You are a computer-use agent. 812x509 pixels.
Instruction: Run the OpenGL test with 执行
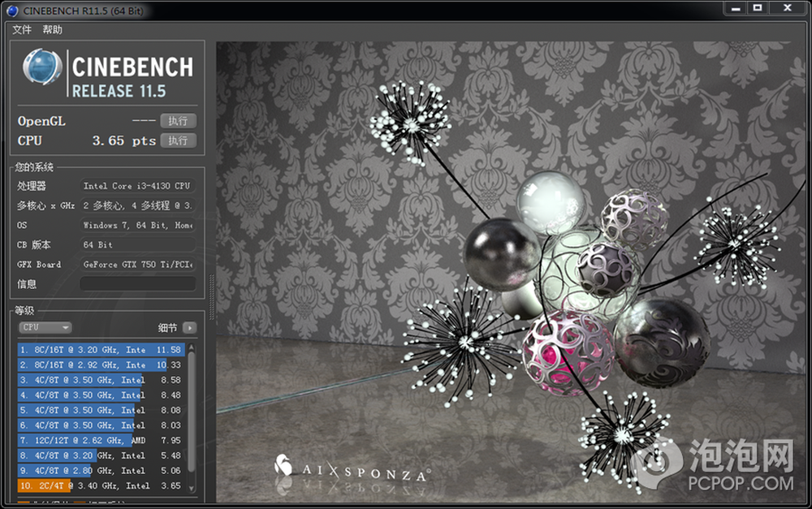[178, 121]
